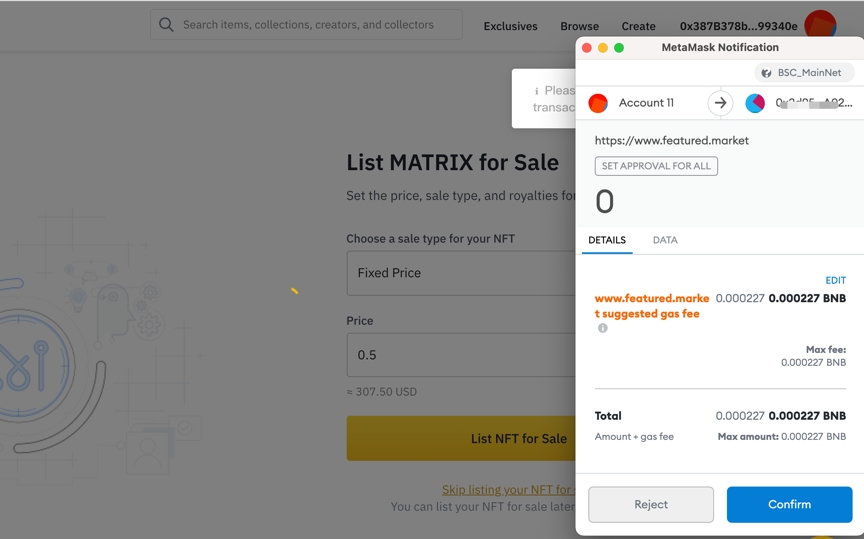Open the Exclusives page

[x=510, y=26]
